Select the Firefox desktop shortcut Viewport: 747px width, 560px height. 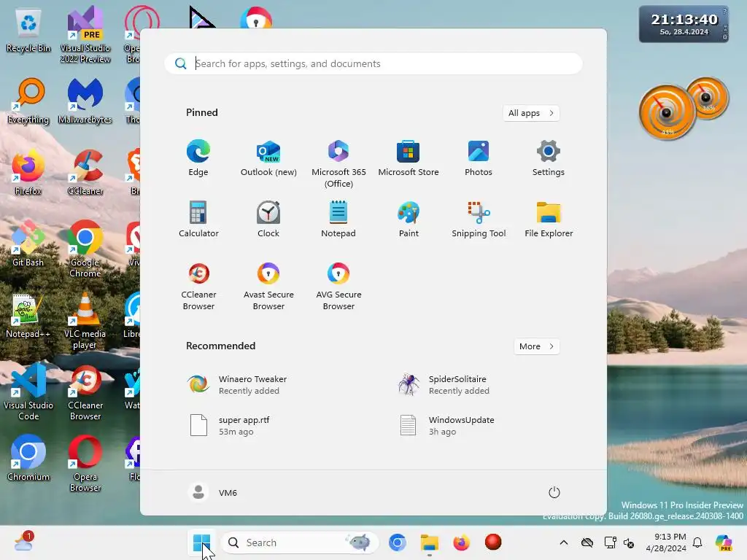(28, 172)
